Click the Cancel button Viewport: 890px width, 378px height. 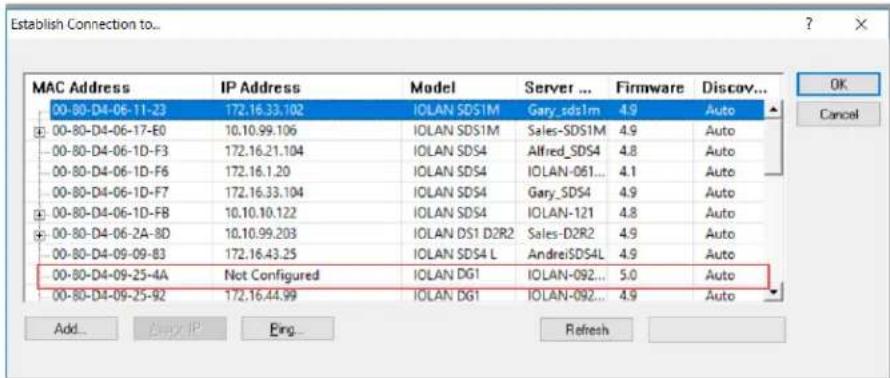[838, 114]
